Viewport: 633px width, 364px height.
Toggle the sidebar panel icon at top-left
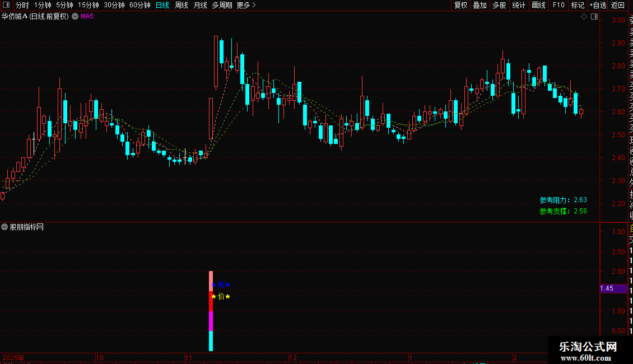coord(6,5)
